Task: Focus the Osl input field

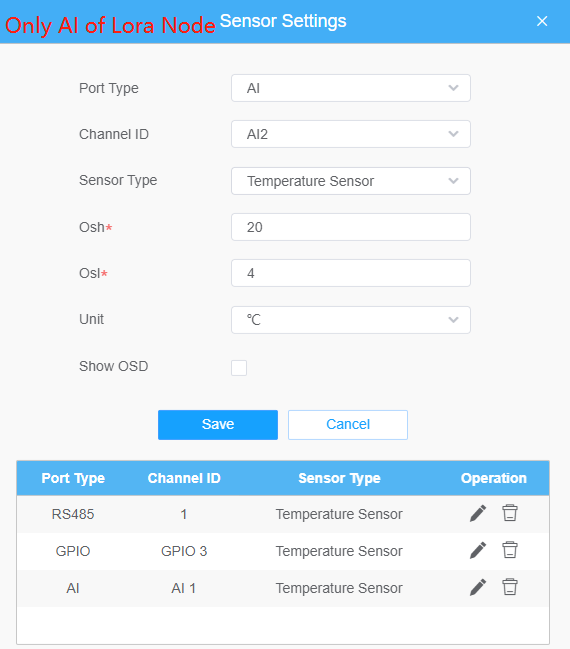Action: coord(351,273)
